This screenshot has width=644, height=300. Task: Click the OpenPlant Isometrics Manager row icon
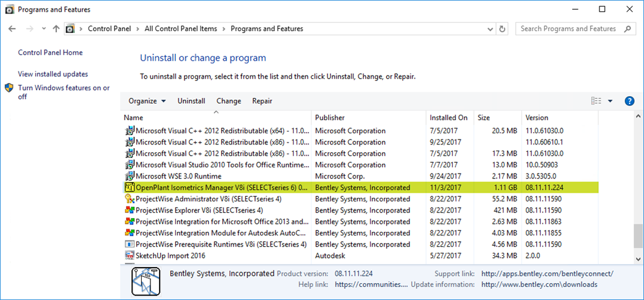click(129, 187)
